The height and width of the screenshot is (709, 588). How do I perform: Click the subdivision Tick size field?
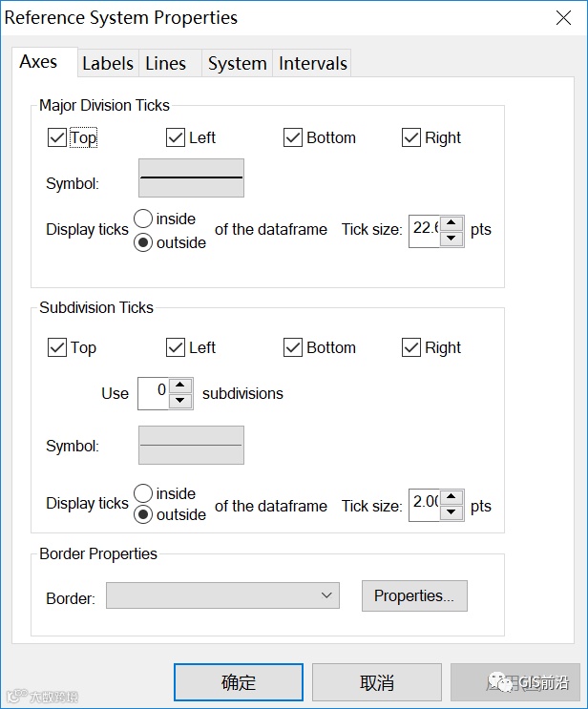tap(424, 505)
